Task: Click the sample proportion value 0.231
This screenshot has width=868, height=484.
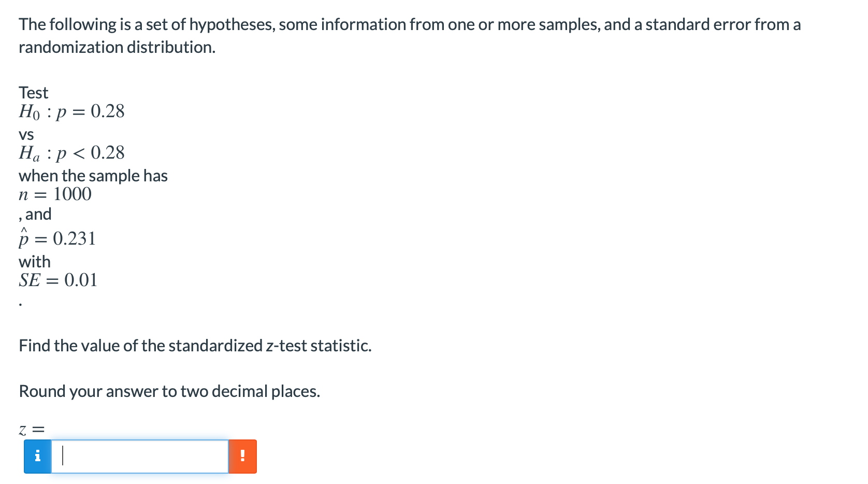Action: [75, 238]
